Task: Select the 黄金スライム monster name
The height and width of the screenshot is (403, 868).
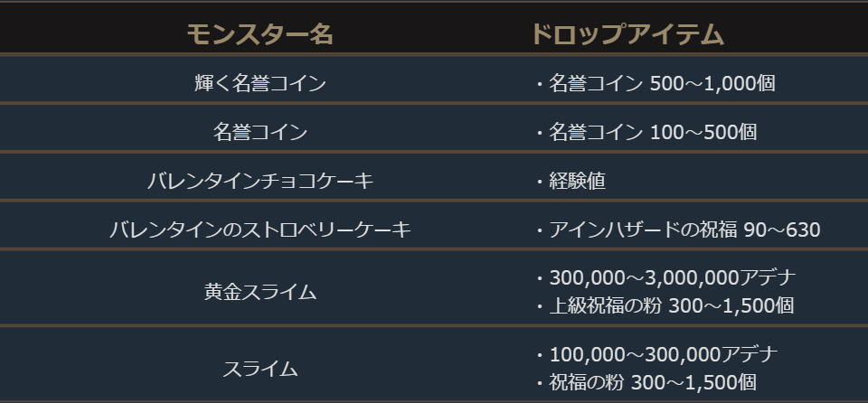Action: click(x=259, y=292)
